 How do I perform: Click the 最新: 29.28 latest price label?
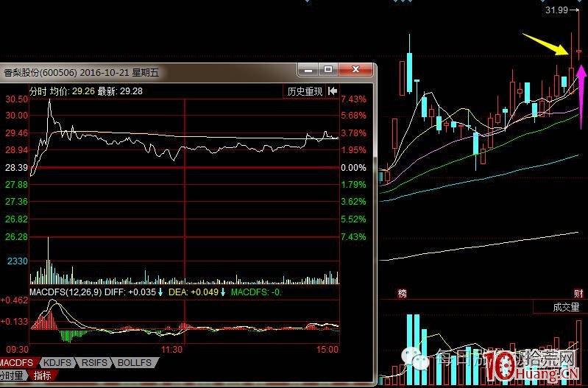(120, 91)
